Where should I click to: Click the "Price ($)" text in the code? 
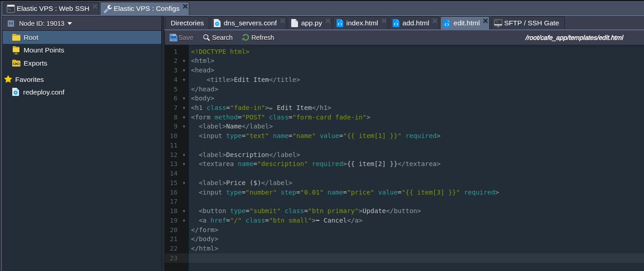[x=244, y=183]
